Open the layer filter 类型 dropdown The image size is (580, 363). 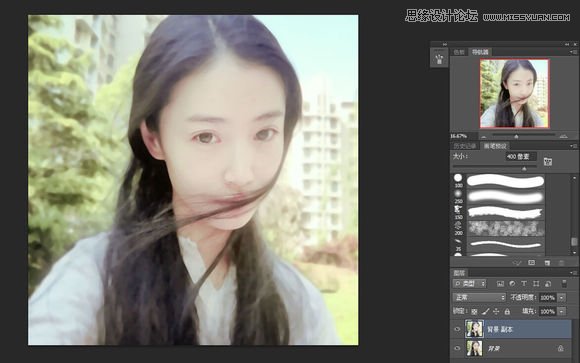(x=469, y=284)
